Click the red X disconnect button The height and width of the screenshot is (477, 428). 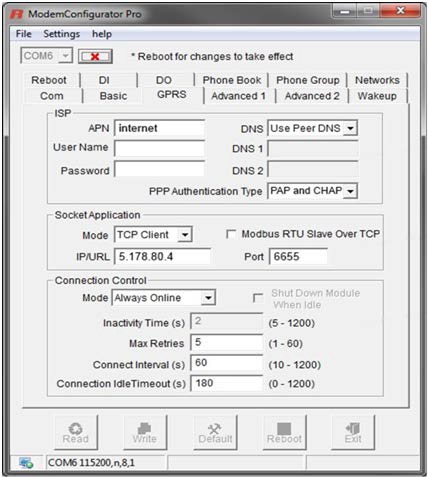tap(95, 56)
